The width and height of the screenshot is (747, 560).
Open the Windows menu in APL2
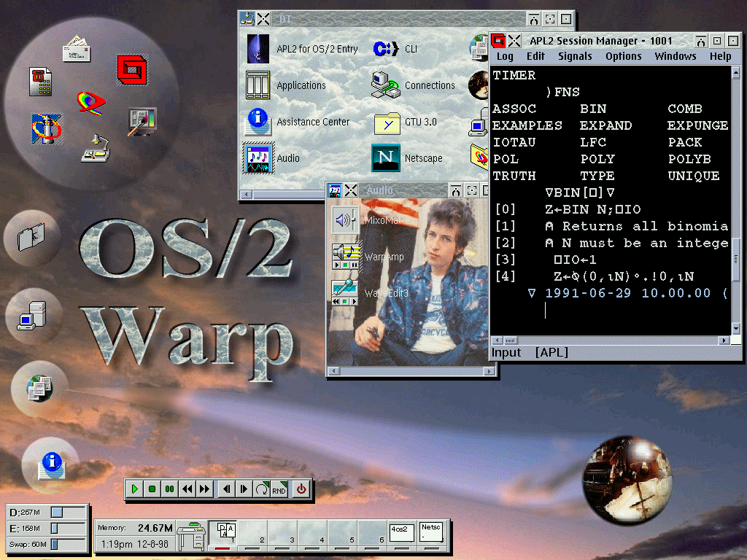pyautogui.click(x=675, y=56)
